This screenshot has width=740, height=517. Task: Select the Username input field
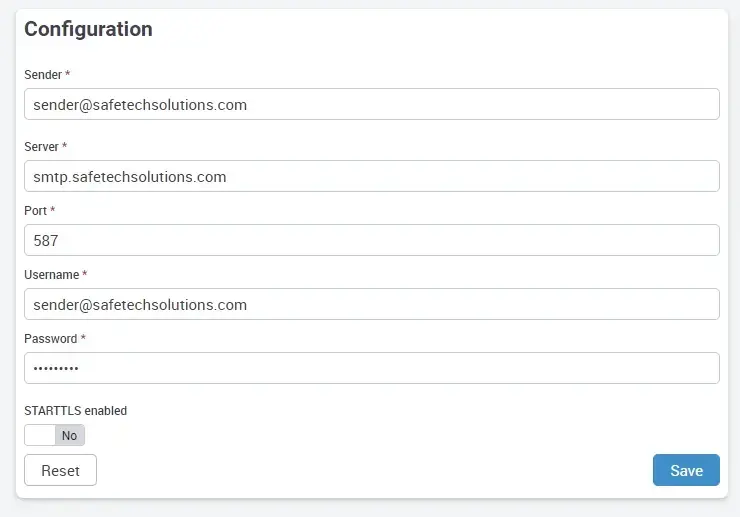371,304
